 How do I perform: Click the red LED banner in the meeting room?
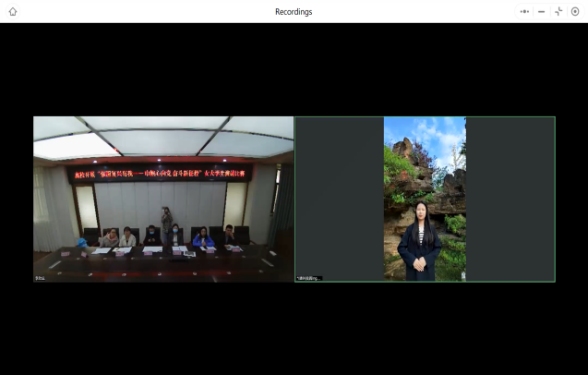(x=160, y=173)
